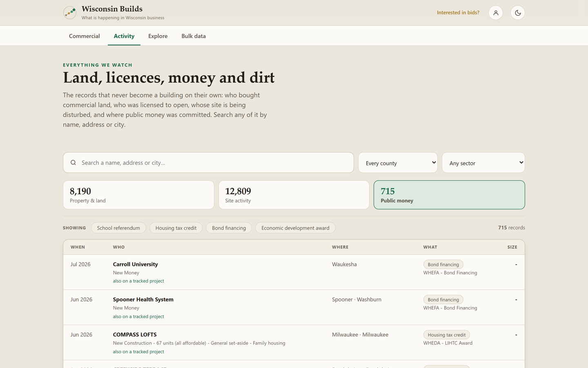Click the WHERE column header

pyautogui.click(x=340, y=247)
